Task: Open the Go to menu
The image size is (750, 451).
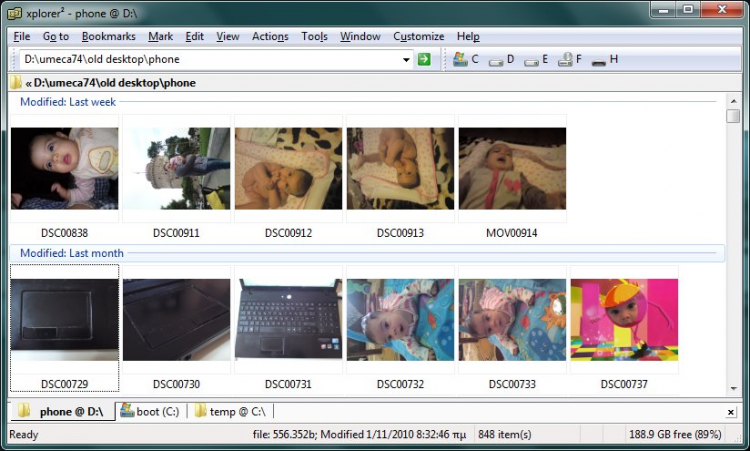Action: click(x=55, y=36)
